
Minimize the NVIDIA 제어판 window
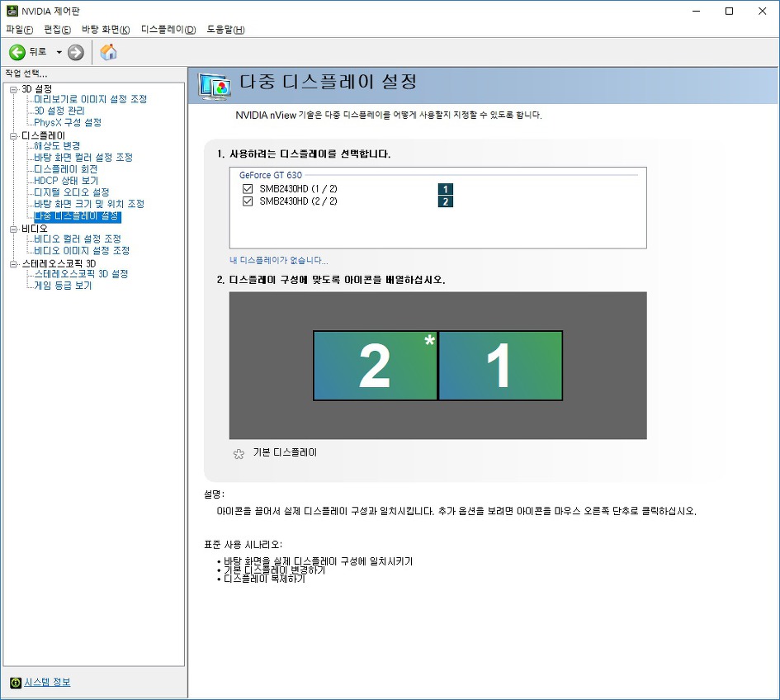[x=697, y=11]
